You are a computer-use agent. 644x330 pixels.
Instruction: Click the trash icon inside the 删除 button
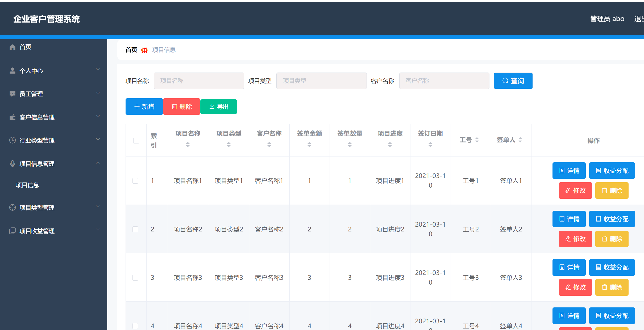(174, 107)
